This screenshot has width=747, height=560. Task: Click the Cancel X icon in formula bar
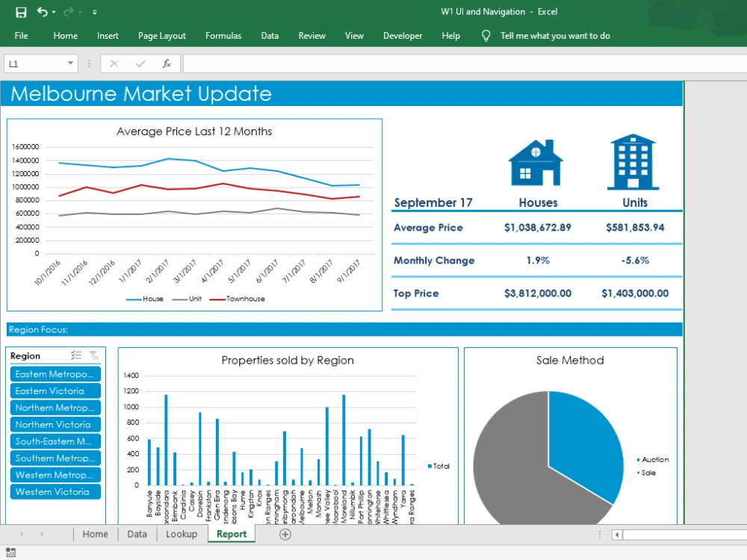pos(114,63)
